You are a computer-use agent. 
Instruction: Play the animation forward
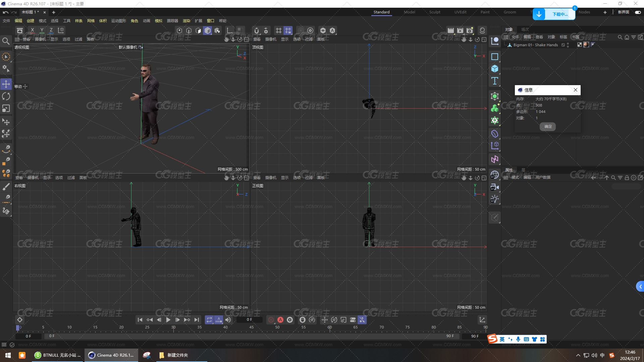point(168,320)
